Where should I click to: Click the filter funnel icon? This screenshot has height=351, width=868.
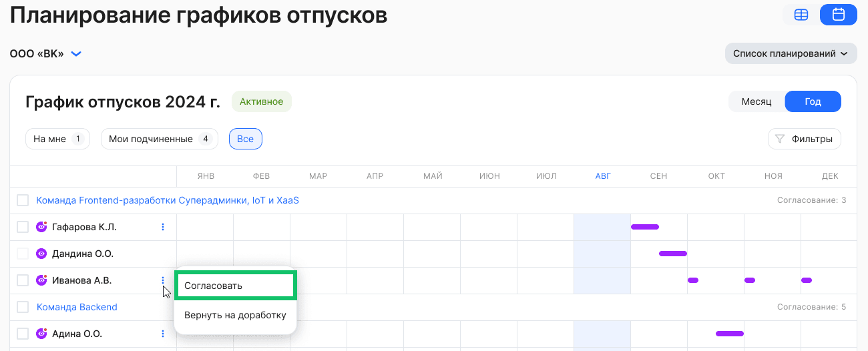pos(779,139)
